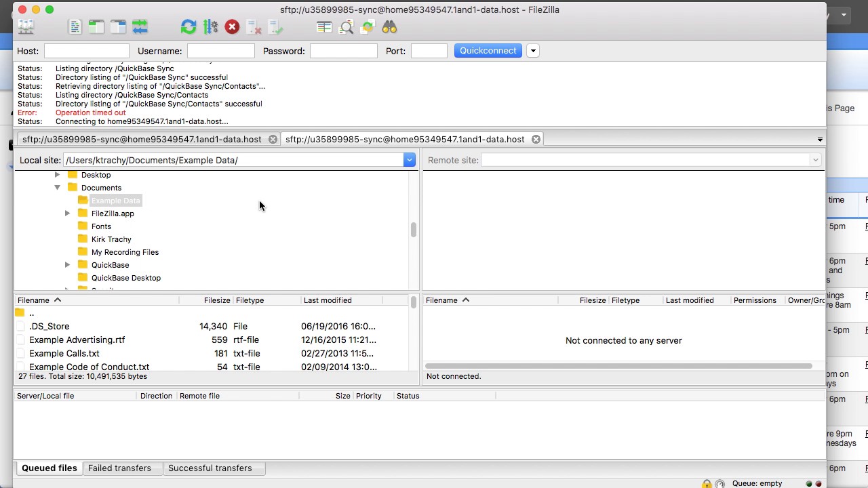The width and height of the screenshot is (868, 488).
Task: Click the remote list horizontal scrollbar
Action: pyautogui.click(x=618, y=367)
